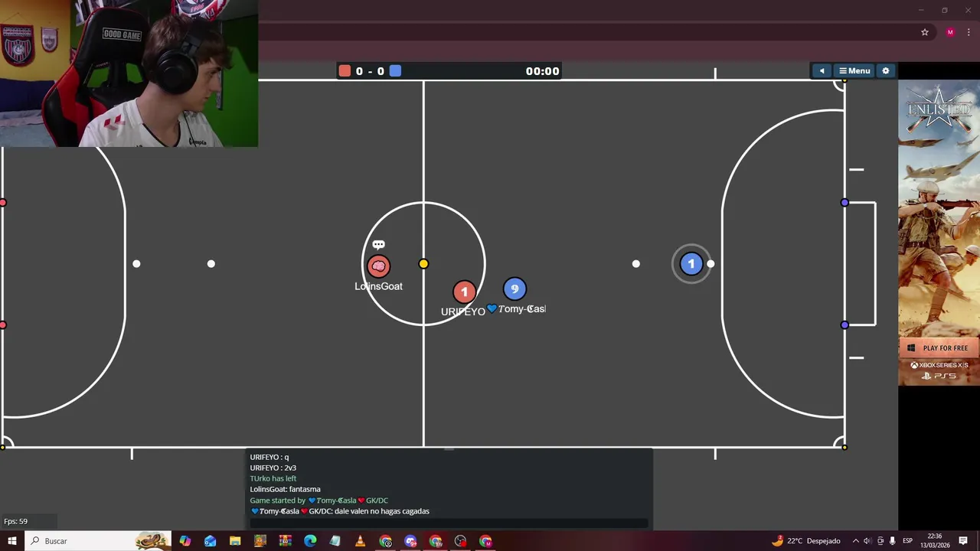Image resolution: width=980 pixels, height=551 pixels.
Task: Click chat line 'URIFEYO : 2v3'
Action: [x=273, y=468]
